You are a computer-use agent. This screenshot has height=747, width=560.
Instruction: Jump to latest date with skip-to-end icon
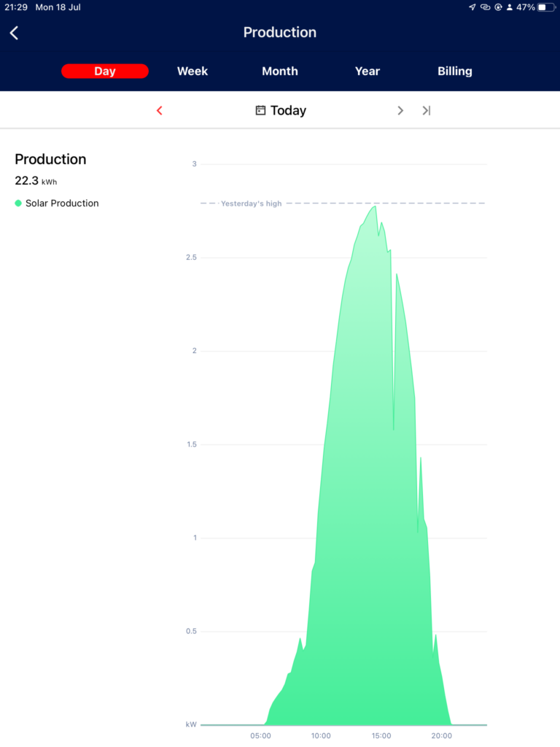(427, 111)
